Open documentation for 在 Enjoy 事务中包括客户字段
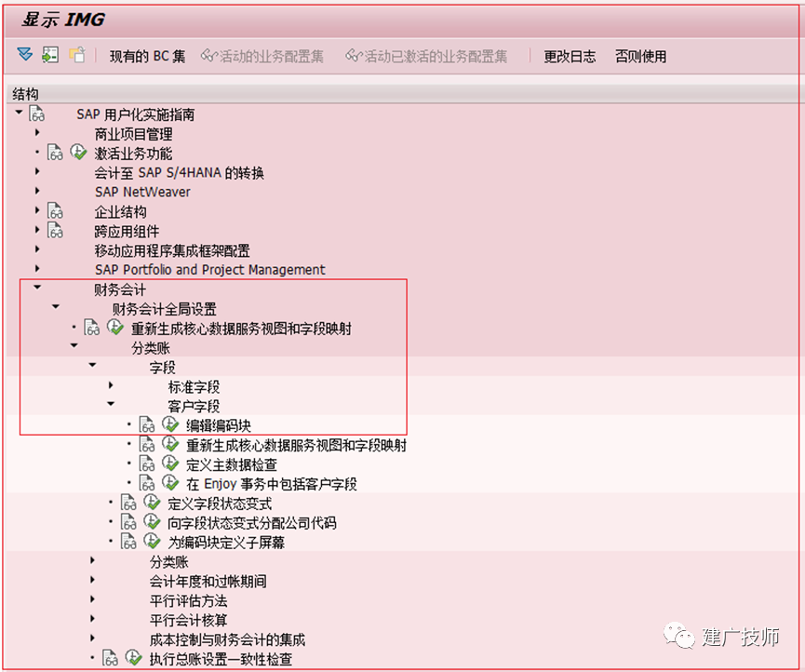 tap(147, 483)
